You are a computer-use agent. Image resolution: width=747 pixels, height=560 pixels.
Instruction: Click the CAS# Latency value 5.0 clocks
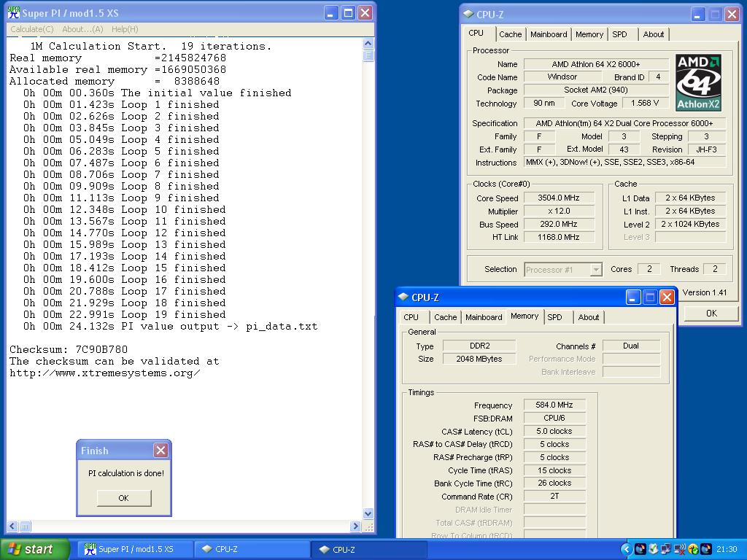pyautogui.click(x=554, y=431)
